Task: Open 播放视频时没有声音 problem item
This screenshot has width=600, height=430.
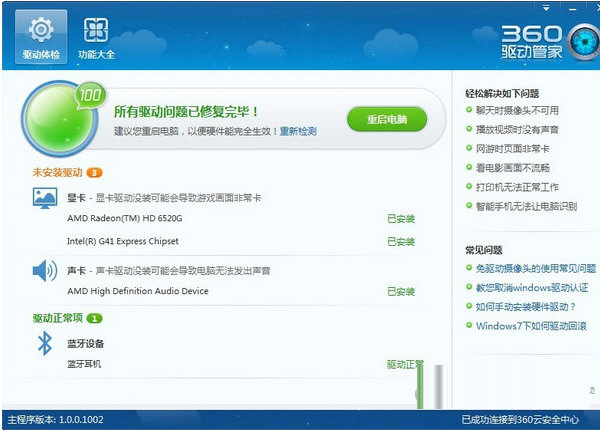Action: coord(517,130)
